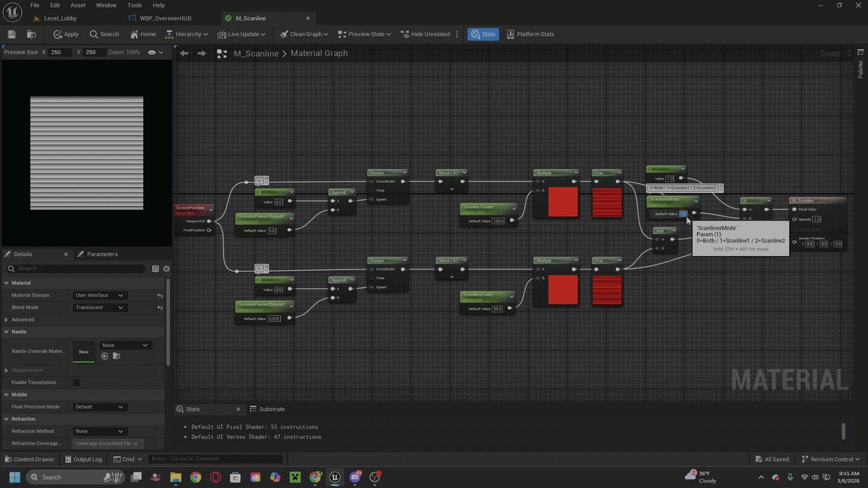Toggle Hide Unrelated nodes
The height and width of the screenshot is (488, 868).
[x=425, y=34]
